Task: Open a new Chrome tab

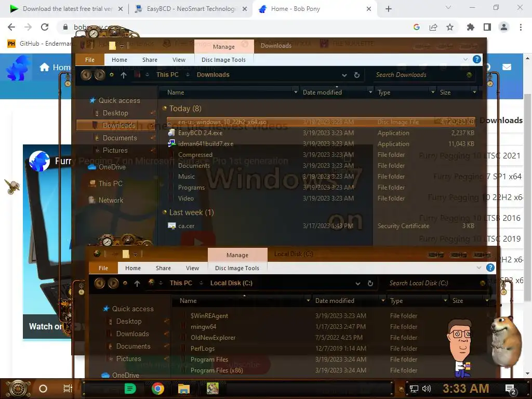Action: pyautogui.click(x=389, y=9)
